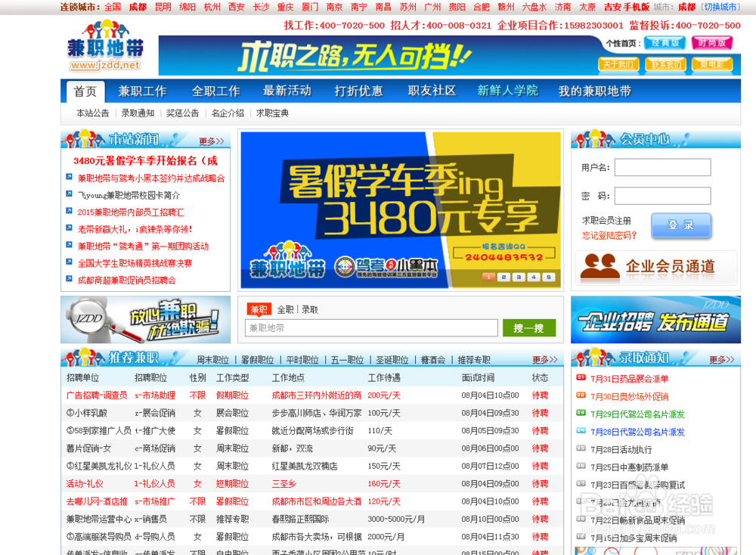
Task: Select the 首页 navigation tab
Action: click(85, 91)
